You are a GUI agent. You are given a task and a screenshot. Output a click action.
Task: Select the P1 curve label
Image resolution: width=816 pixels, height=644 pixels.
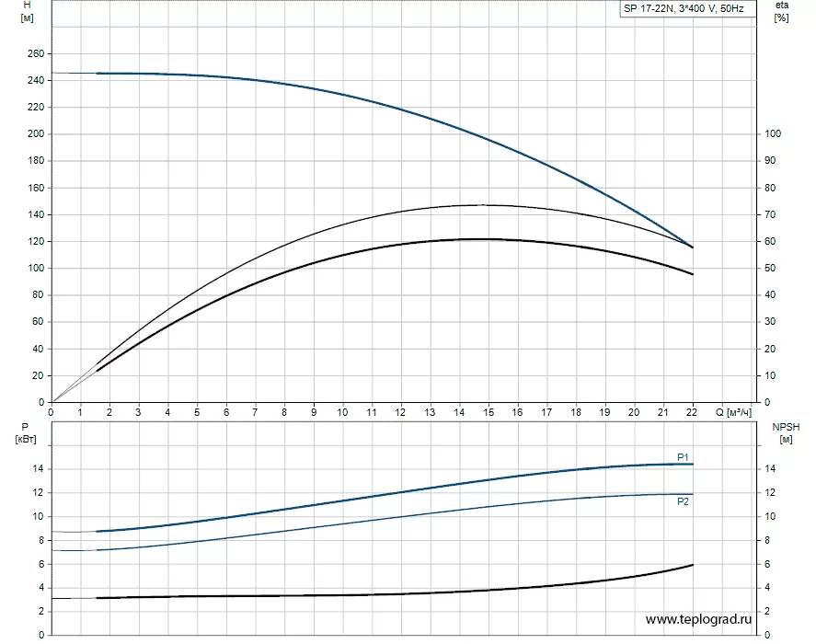[x=683, y=457]
